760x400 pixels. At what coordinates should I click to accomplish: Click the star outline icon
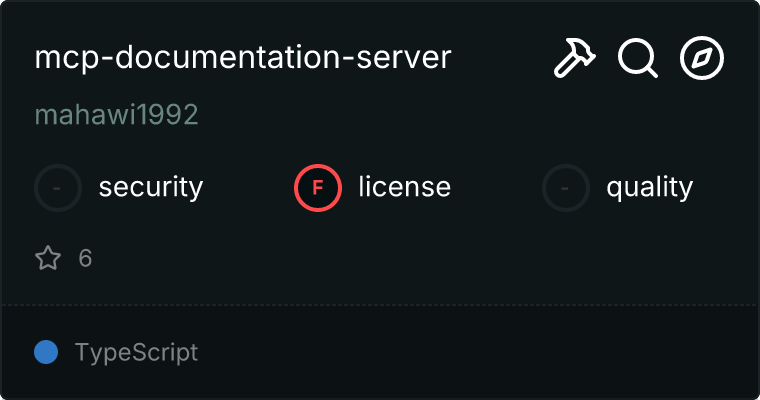[x=48, y=259]
